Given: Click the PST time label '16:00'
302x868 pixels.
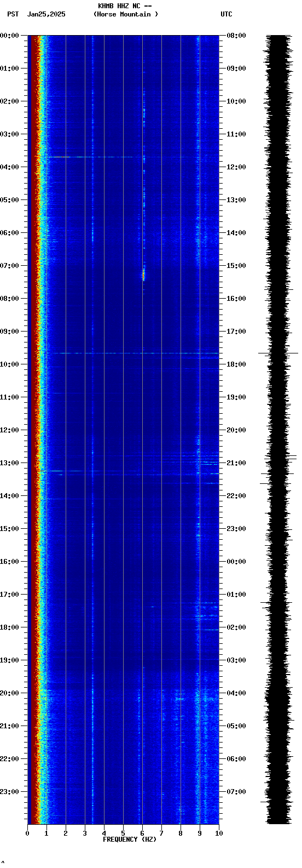Looking at the screenshot, I should click(x=9, y=562).
